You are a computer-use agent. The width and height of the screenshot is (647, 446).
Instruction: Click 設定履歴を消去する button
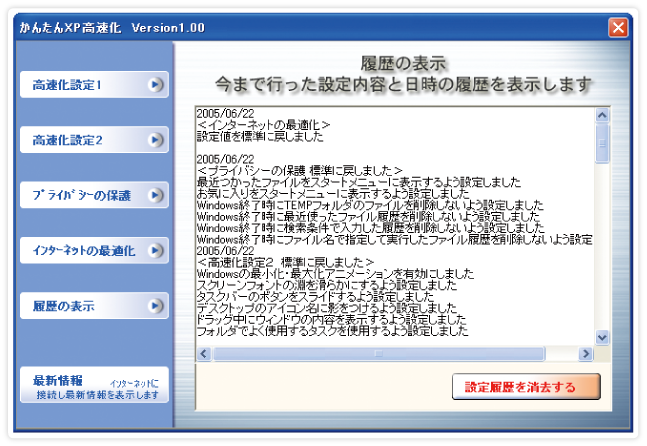[x=526, y=387]
